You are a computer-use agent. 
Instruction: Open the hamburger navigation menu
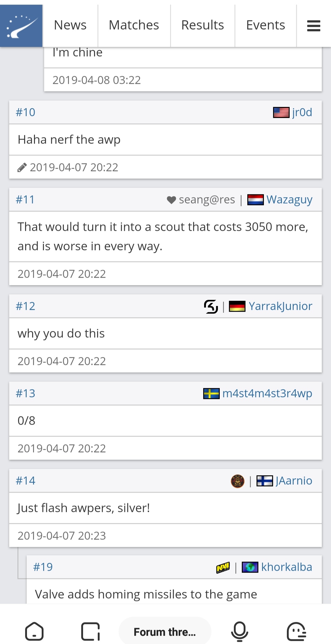pyautogui.click(x=314, y=26)
